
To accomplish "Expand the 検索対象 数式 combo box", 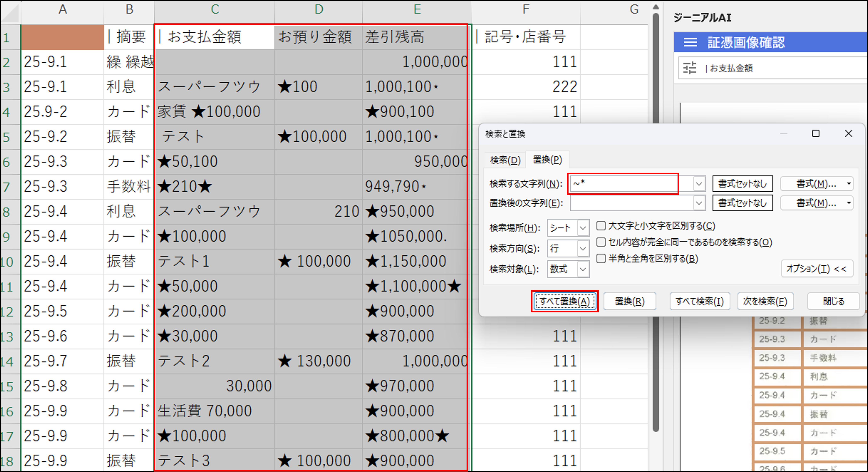I will (583, 269).
